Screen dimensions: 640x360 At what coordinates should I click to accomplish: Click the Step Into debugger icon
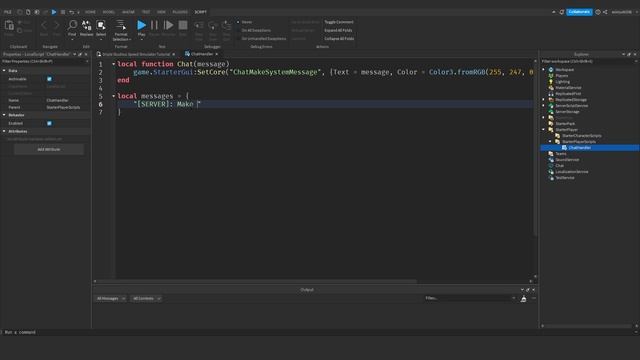[x=199, y=26]
